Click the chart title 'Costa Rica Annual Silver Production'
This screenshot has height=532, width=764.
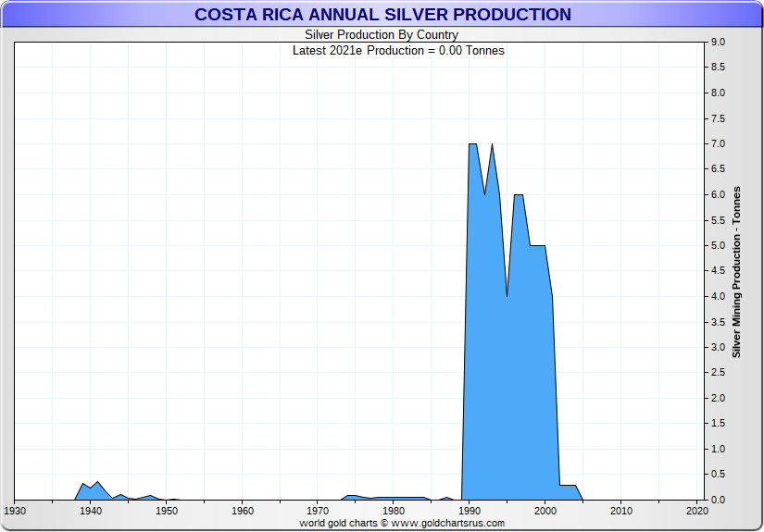tap(382, 15)
